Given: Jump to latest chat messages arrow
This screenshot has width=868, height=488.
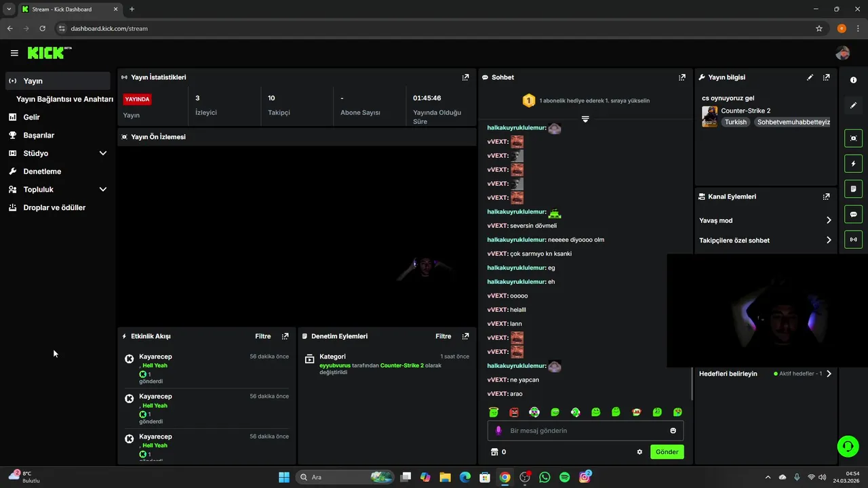Looking at the screenshot, I should tap(585, 119).
